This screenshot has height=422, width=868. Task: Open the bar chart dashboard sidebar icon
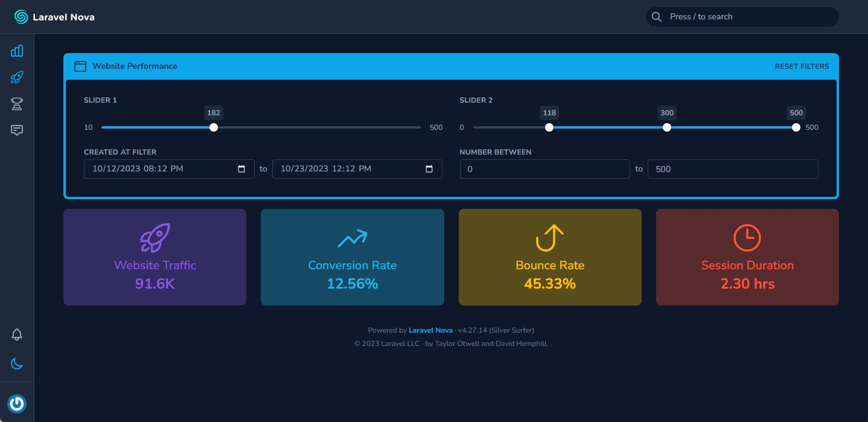pyautogui.click(x=17, y=51)
